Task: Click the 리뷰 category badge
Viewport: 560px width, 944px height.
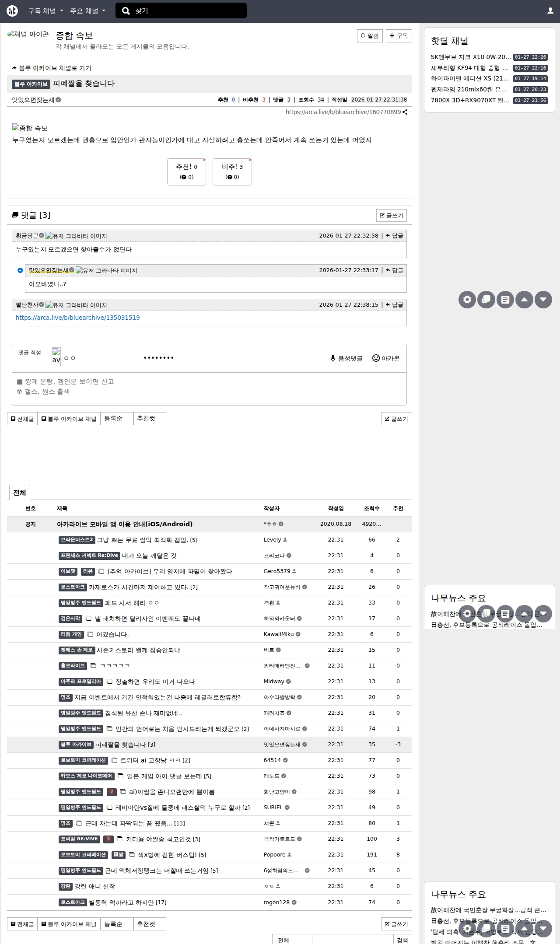Action: (88, 571)
